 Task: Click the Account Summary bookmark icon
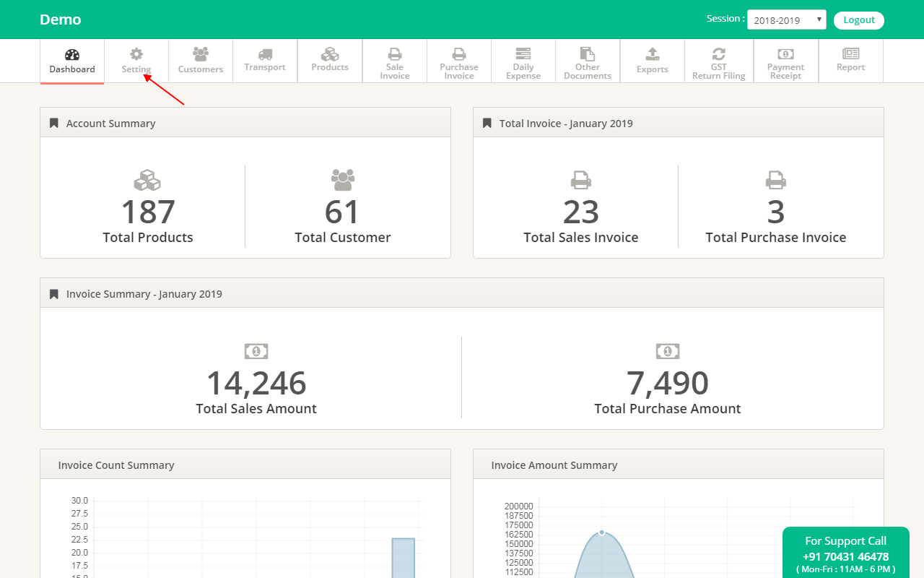53,124
